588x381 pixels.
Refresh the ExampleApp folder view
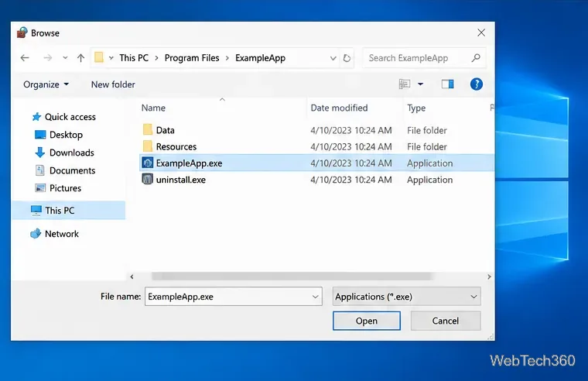[x=347, y=58]
